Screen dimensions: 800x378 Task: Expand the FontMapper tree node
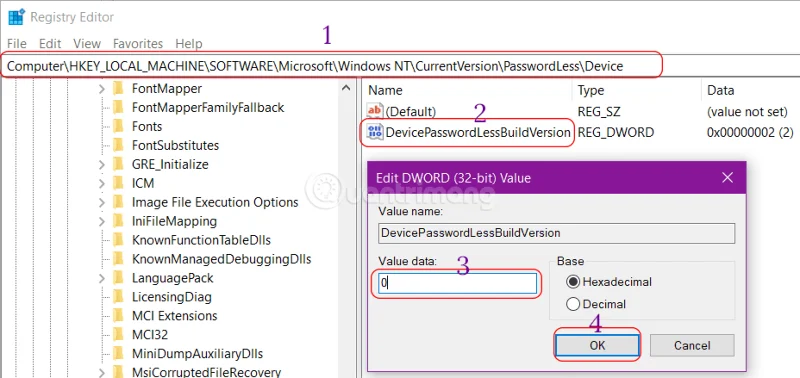(102, 89)
